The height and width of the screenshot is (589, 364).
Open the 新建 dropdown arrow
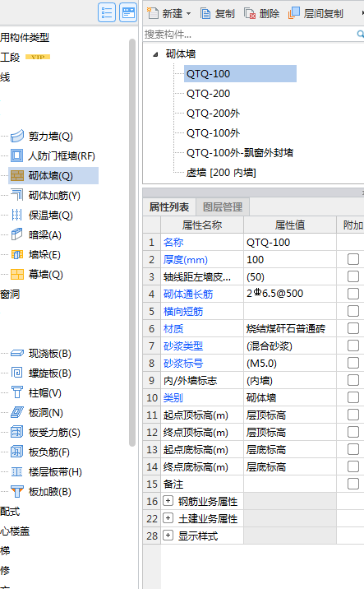[x=188, y=14]
